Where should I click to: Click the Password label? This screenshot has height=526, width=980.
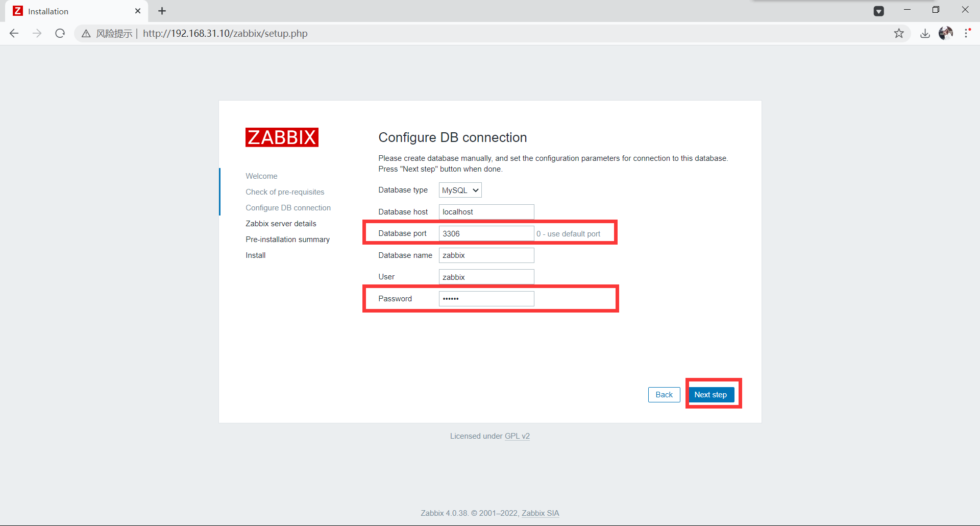395,299
